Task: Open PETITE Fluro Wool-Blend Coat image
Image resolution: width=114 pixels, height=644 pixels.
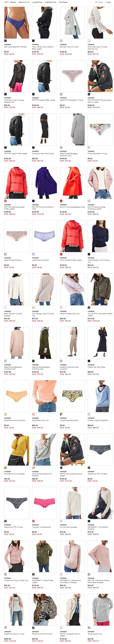Action: 44,183
